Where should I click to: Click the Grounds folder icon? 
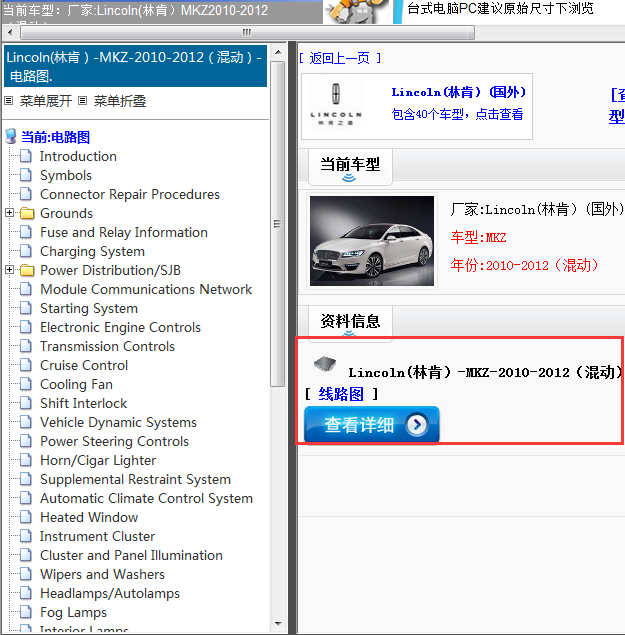[27, 213]
